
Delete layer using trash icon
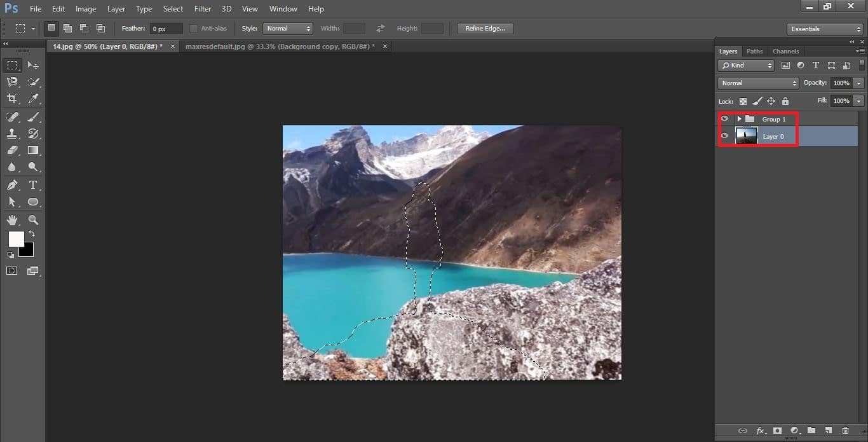(847, 431)
